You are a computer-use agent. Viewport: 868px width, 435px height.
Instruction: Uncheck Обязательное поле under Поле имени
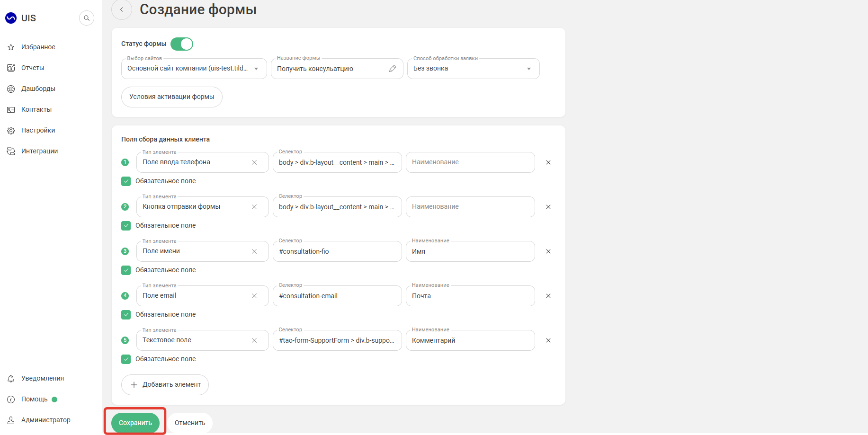click(x=126, y=270)
